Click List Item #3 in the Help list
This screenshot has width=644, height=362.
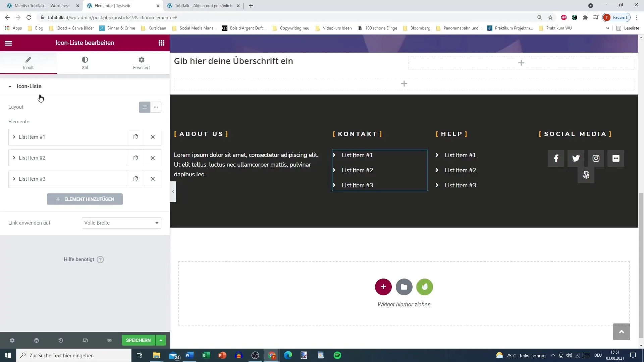[x=460, y=185]
